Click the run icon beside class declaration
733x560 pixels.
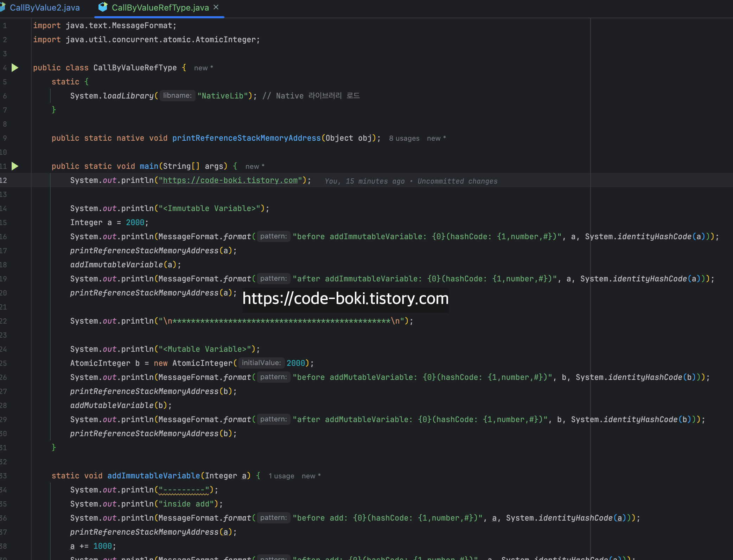coord(15,68)
